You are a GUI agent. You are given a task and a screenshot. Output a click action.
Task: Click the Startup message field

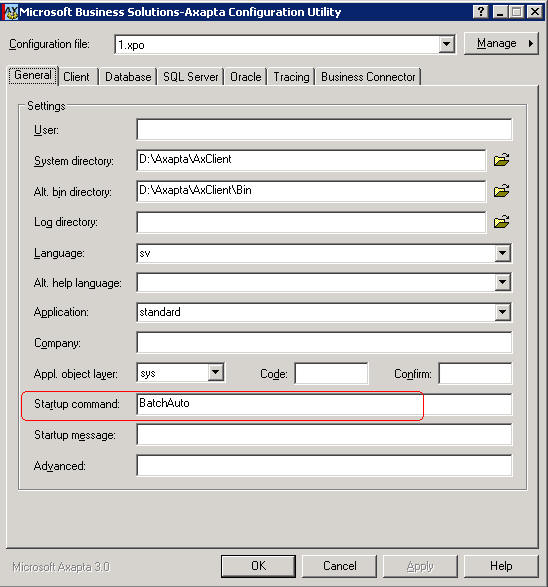[x=324, y=435]
